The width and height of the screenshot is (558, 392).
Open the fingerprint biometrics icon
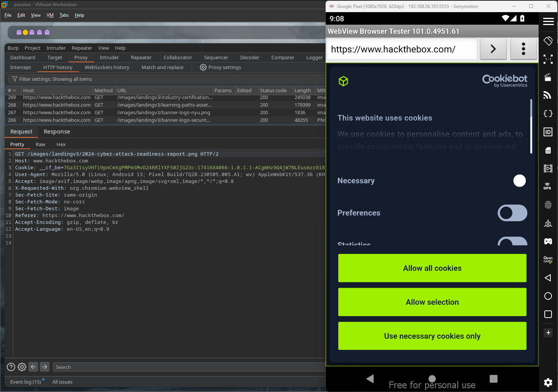(548, 205)
